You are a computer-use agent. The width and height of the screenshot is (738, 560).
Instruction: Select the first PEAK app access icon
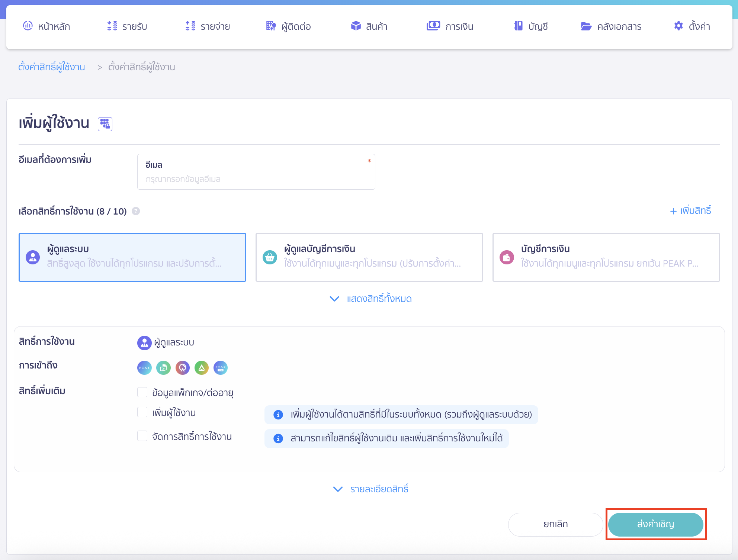[144, 367]
